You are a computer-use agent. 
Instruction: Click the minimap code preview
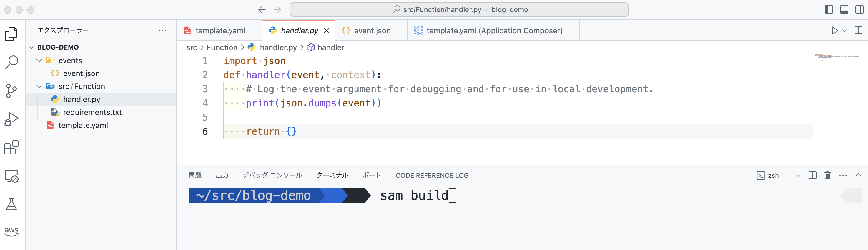837,57
